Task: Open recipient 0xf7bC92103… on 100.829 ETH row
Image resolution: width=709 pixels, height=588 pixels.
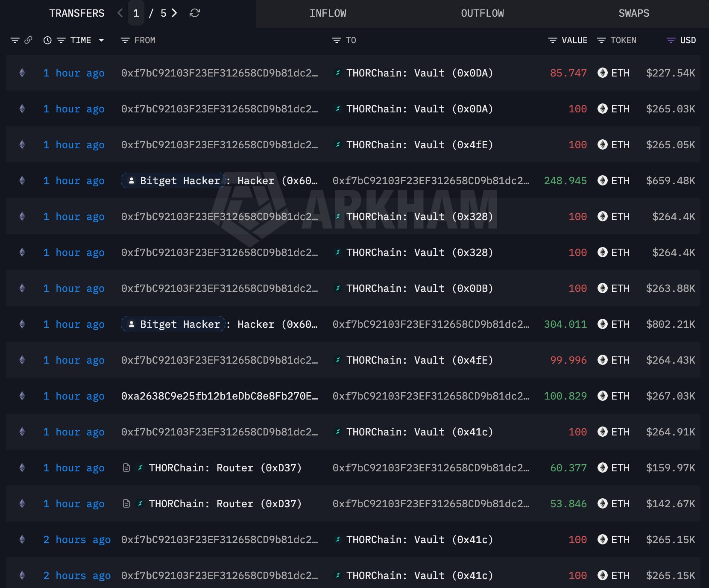Action: (431, 396)
